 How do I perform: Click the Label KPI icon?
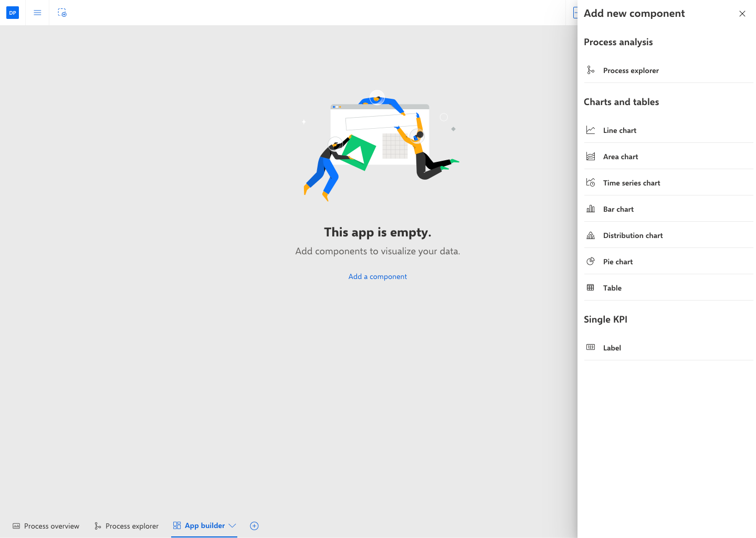591,347
